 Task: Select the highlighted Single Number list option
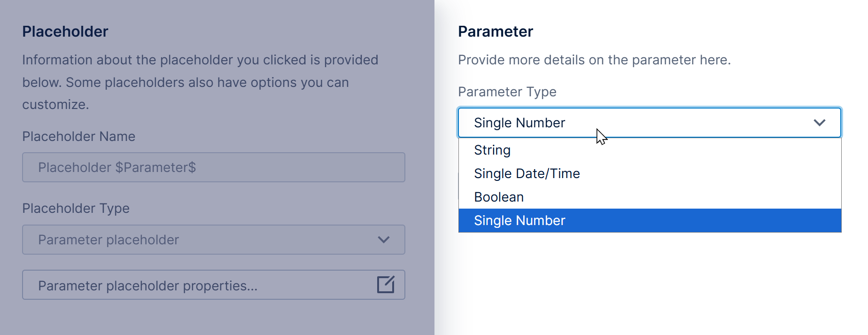pos(519,220)
